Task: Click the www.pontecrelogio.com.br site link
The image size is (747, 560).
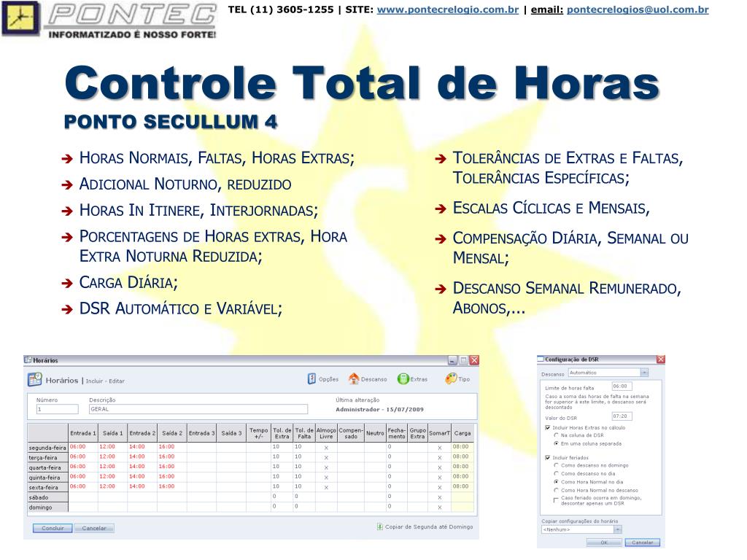Action: (448, 9)
